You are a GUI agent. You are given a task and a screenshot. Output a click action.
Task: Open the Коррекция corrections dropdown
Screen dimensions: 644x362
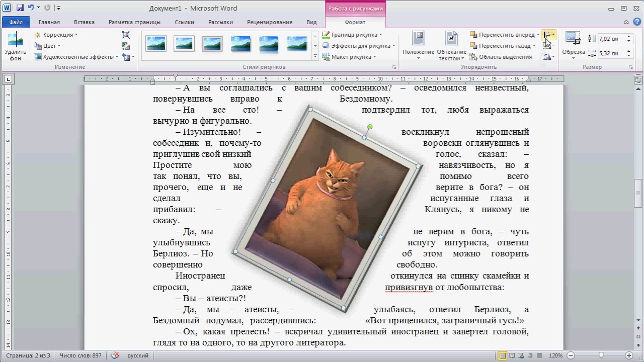pos(56,35)
